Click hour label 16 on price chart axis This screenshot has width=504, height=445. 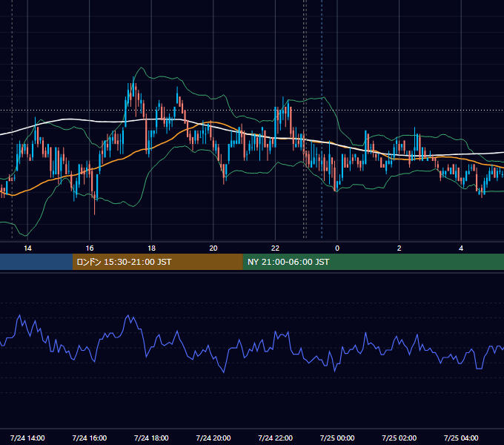[x=90, y=248]
